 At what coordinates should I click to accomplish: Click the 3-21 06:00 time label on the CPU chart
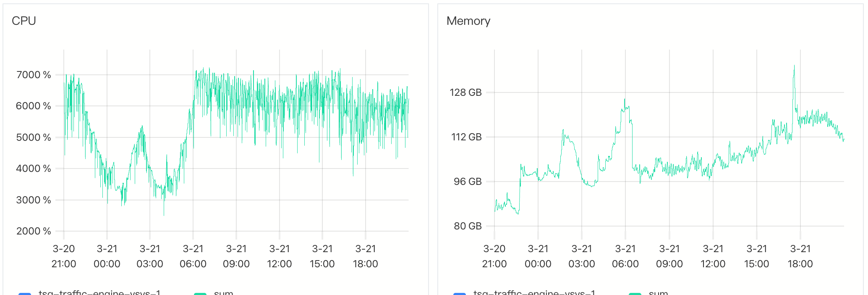tap(193, 256)
